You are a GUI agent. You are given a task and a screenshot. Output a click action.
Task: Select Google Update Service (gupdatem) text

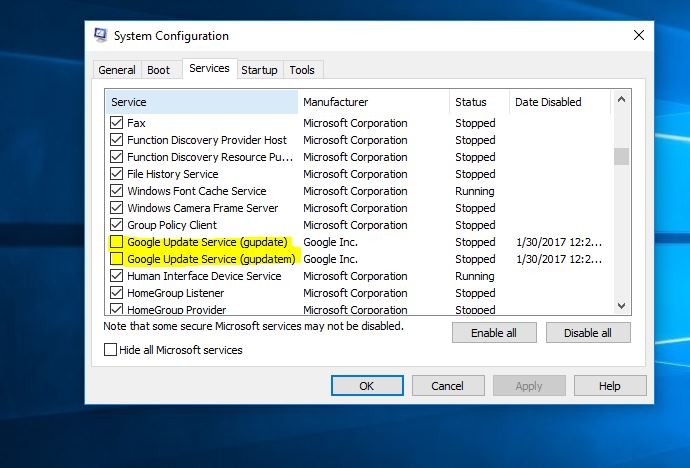[x=211, y=260]
